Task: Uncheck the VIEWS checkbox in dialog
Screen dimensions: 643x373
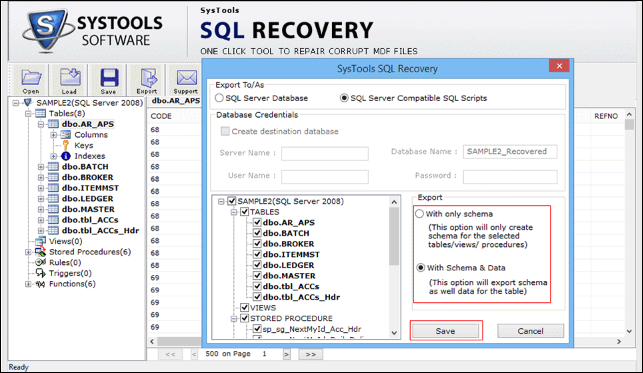Action: click(x=244, y=307)
